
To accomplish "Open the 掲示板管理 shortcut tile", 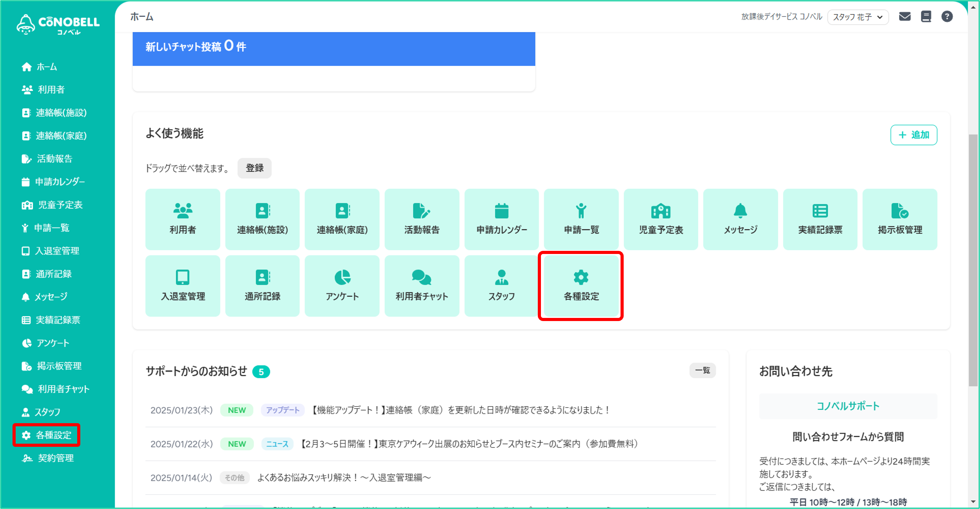I will 900,219.
